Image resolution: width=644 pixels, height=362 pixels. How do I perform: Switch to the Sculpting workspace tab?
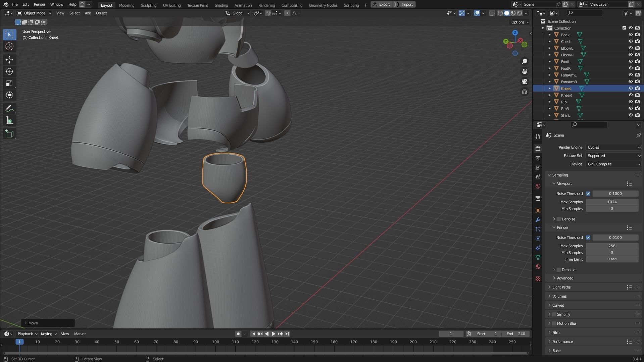pos(149,5)
